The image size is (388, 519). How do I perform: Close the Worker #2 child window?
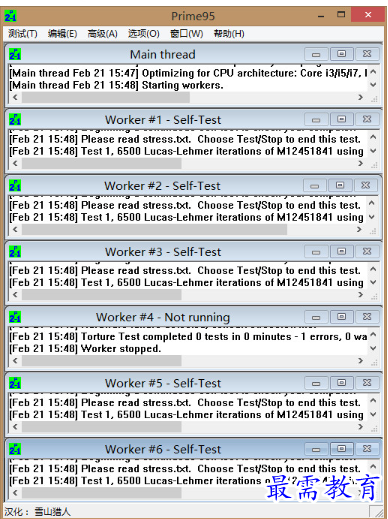click(366, 185)
